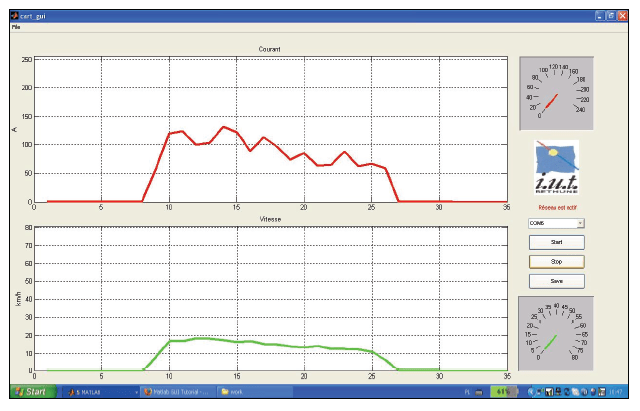
Task: Minimize the cert_gui window
Action: coord(601,16)
